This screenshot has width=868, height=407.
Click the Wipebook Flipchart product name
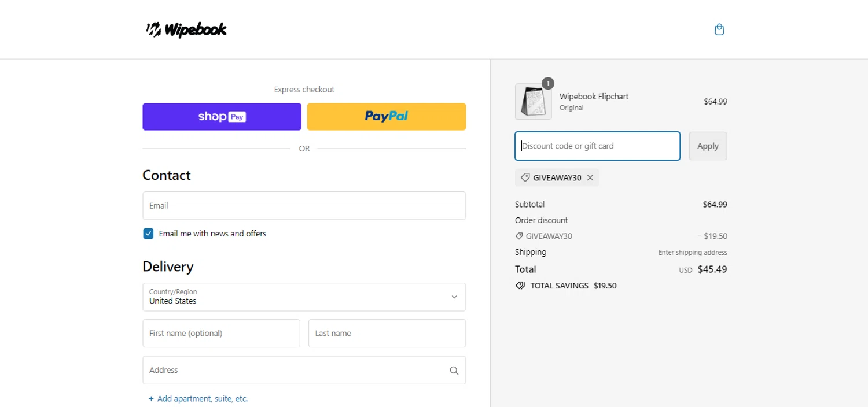pos(594,97)
